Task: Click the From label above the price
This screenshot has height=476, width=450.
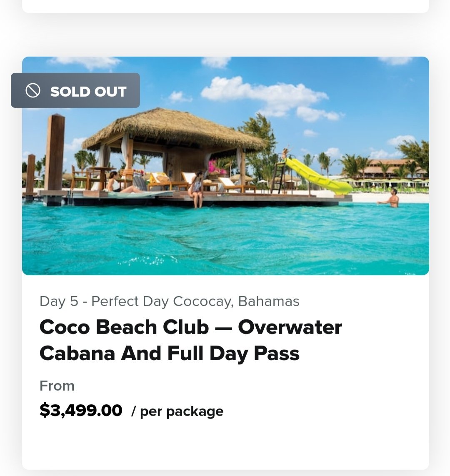Action: 57,386
